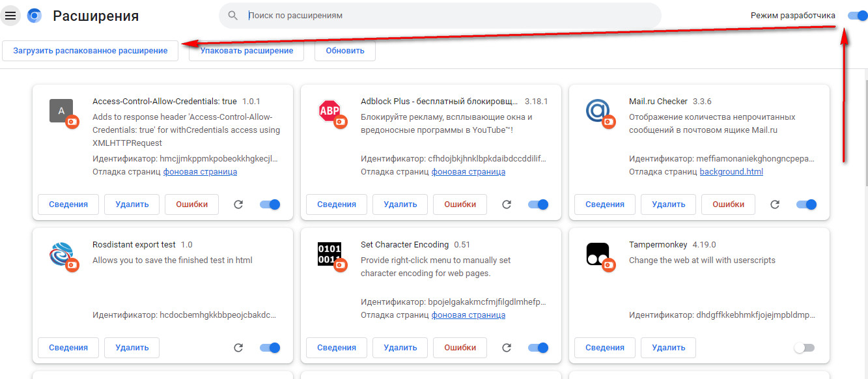Reload the Set Character Encoding extension

(507, 348)
